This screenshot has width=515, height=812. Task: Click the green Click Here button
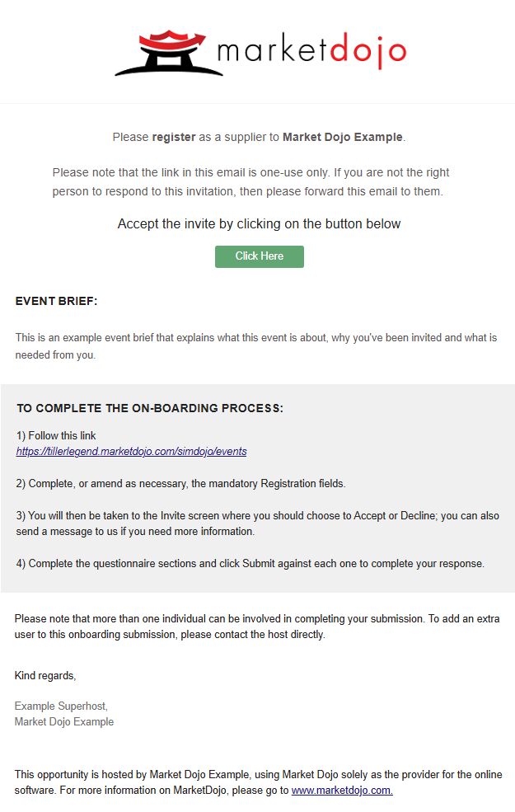pos(260,256)
